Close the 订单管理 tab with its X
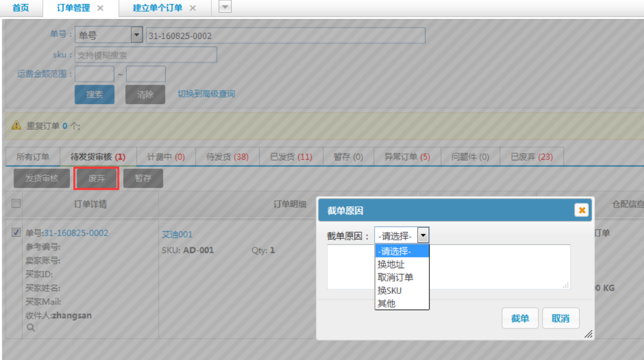 100,8
